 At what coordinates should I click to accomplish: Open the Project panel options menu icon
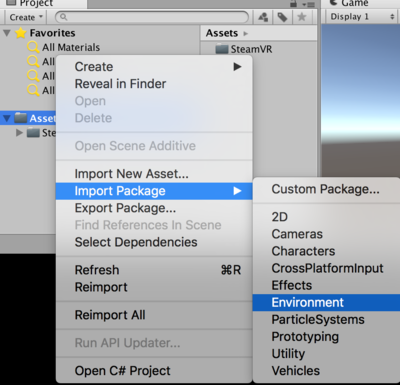point(308,4)
